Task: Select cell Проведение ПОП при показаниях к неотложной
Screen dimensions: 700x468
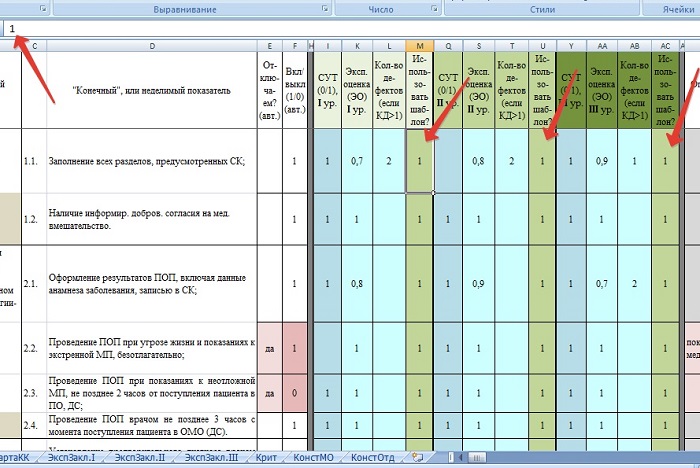Action: click(x=152, y=393)
